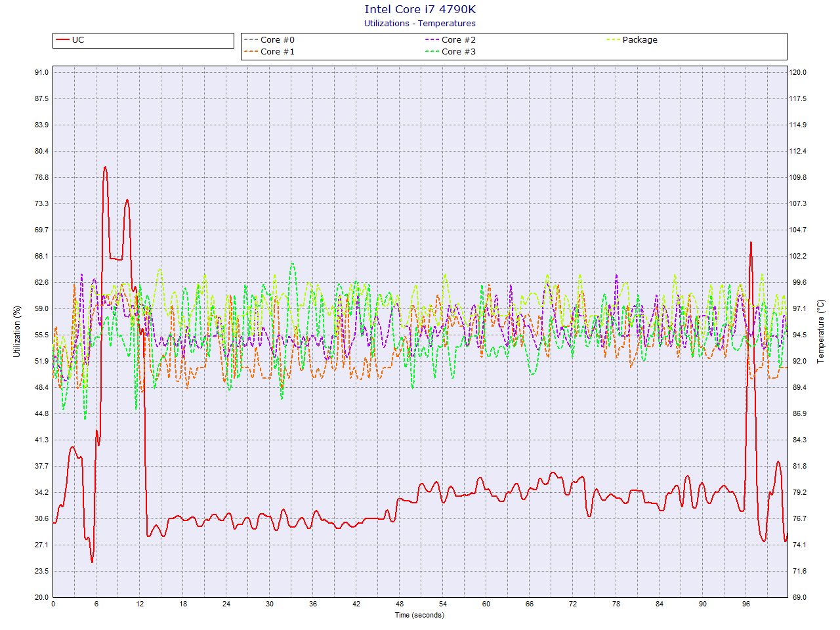Click the 96 time axis tick label
840x630 pixels.
click(745, 604)
